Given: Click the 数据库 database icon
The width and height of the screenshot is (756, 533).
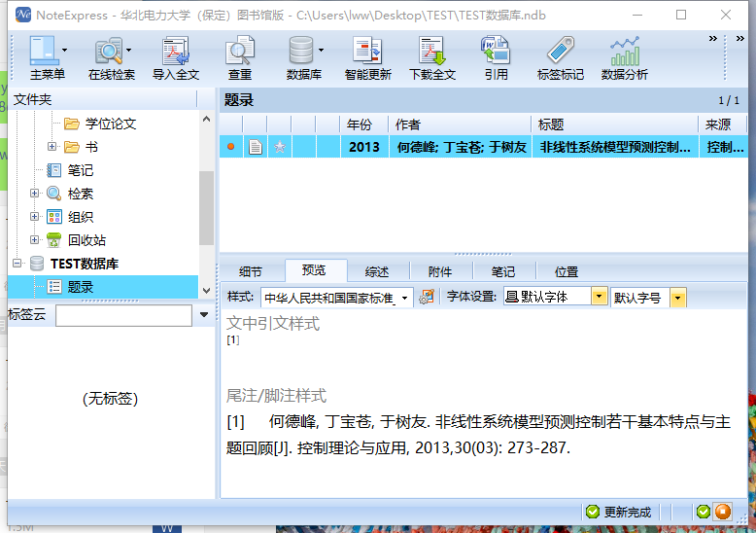Looking at the screenshot, I should pyautogui.click(x=301, y=51).
